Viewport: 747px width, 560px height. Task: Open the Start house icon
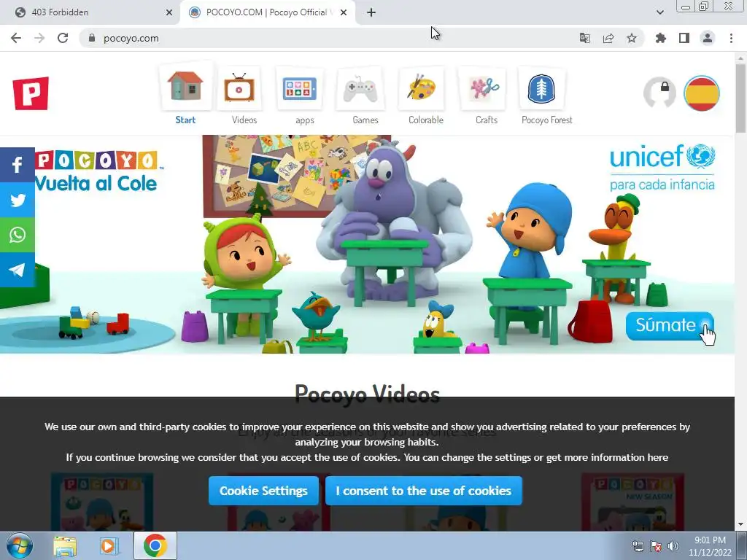point(185,87)
